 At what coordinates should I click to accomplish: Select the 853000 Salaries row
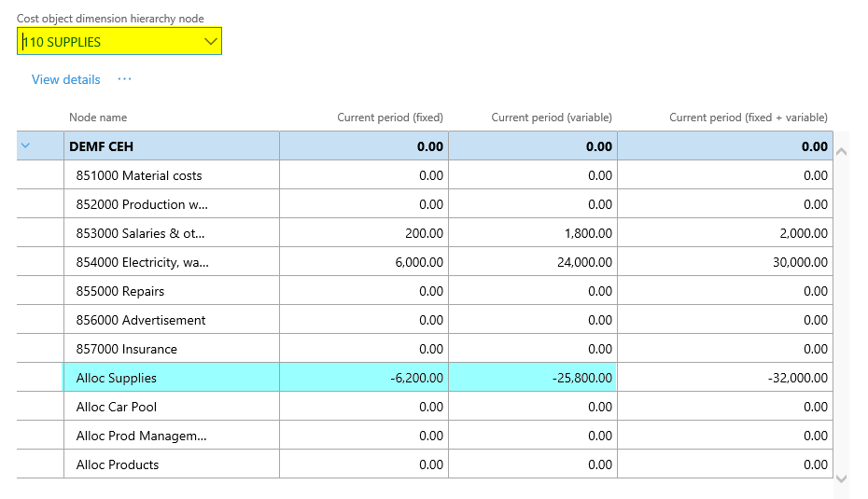click(x=140, y=233)
